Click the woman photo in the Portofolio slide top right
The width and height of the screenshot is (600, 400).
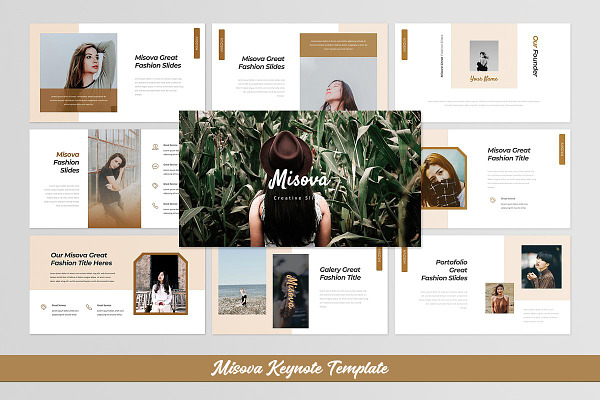click(x=541, y=267)
